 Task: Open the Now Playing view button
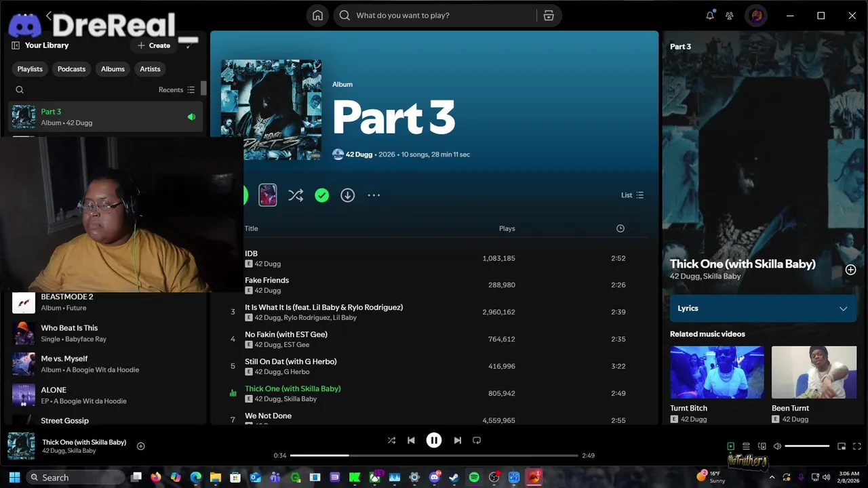pos(730,446)
